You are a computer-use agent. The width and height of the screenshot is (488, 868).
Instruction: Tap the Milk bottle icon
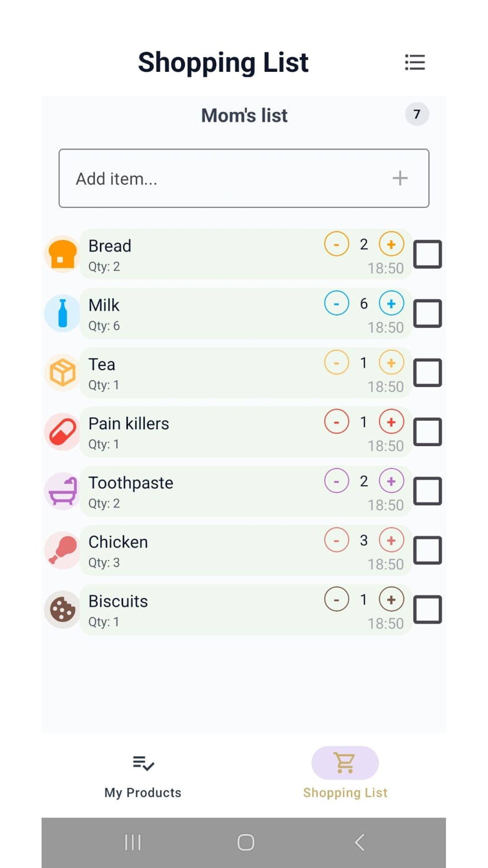point(62,313)
